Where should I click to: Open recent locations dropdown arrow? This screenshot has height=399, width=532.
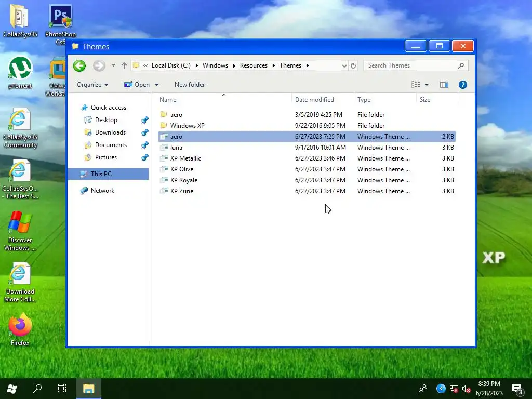tap(113, 65)
